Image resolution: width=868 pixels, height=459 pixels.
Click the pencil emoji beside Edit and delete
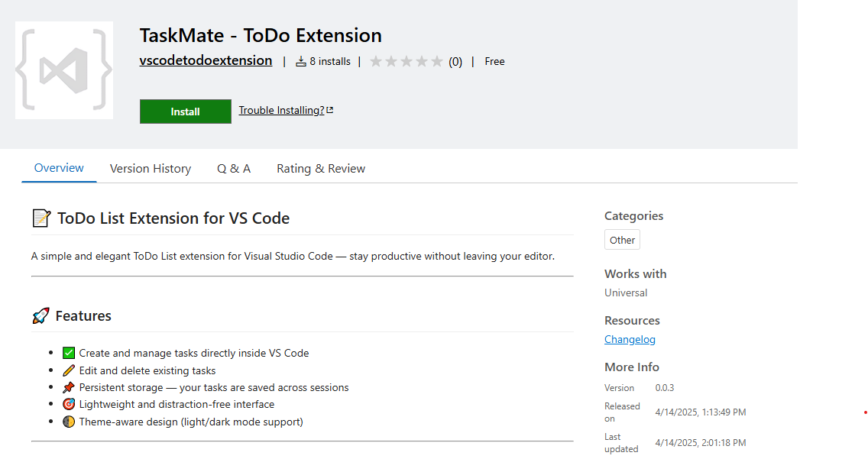coord(69,370)
